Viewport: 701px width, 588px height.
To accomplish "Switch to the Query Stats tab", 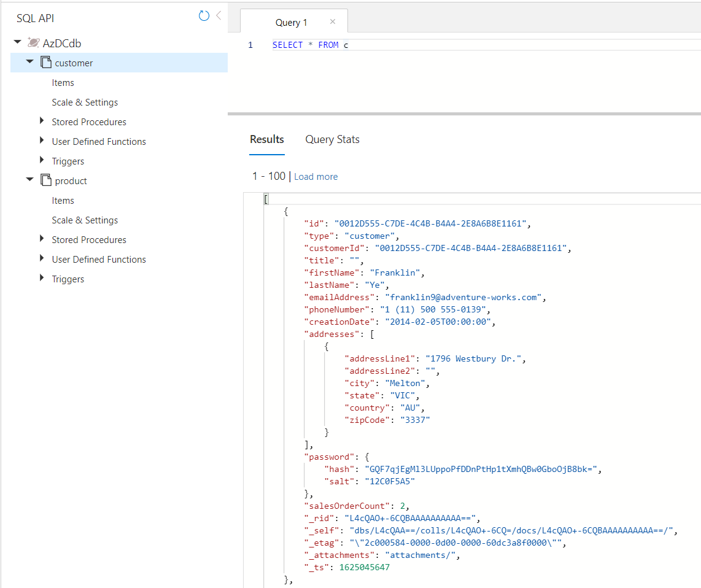I will click(x=332, y=139).
